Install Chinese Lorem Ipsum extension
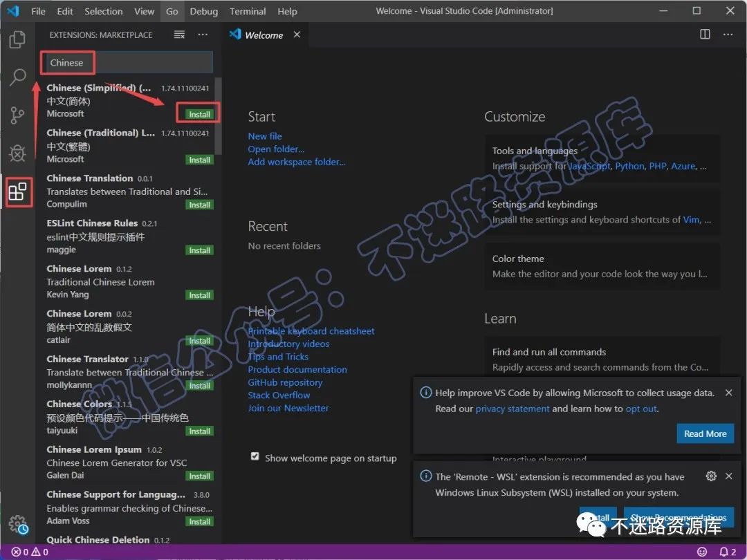Screen dimensions: 747x560 (x=199, y=476)
